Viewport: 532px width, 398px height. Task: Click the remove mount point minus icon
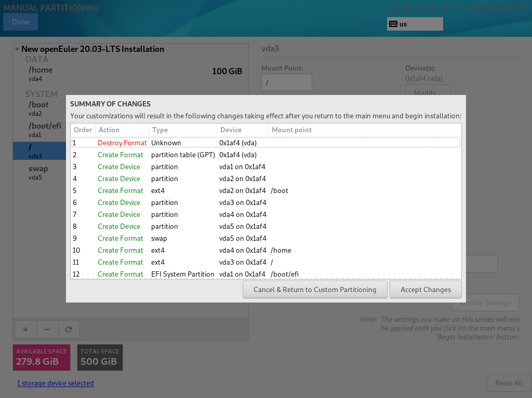[x=47, y=330]
